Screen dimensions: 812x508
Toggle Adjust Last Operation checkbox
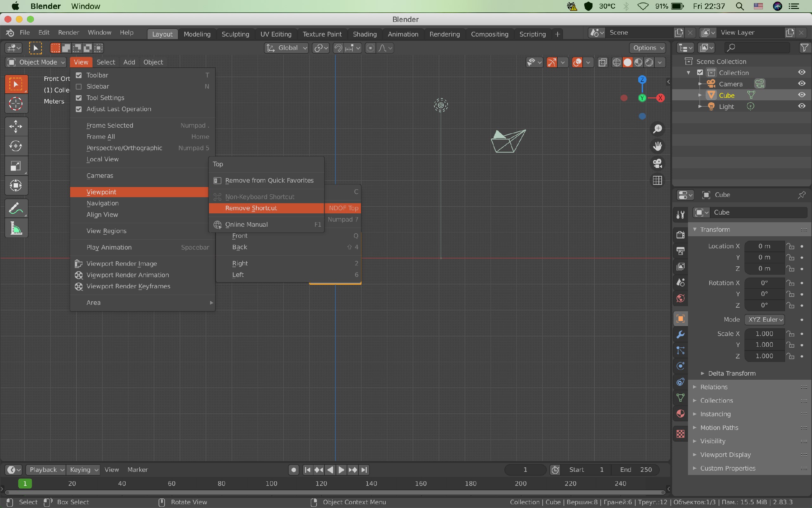click(x=79, y=109)
